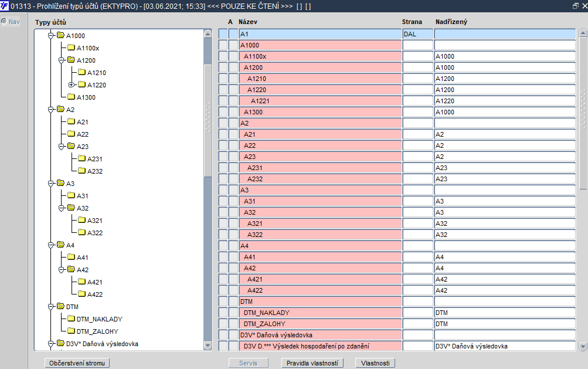Select the A422 tree item
The width and height of the screenshot is (588, 369).
(94, 294)
